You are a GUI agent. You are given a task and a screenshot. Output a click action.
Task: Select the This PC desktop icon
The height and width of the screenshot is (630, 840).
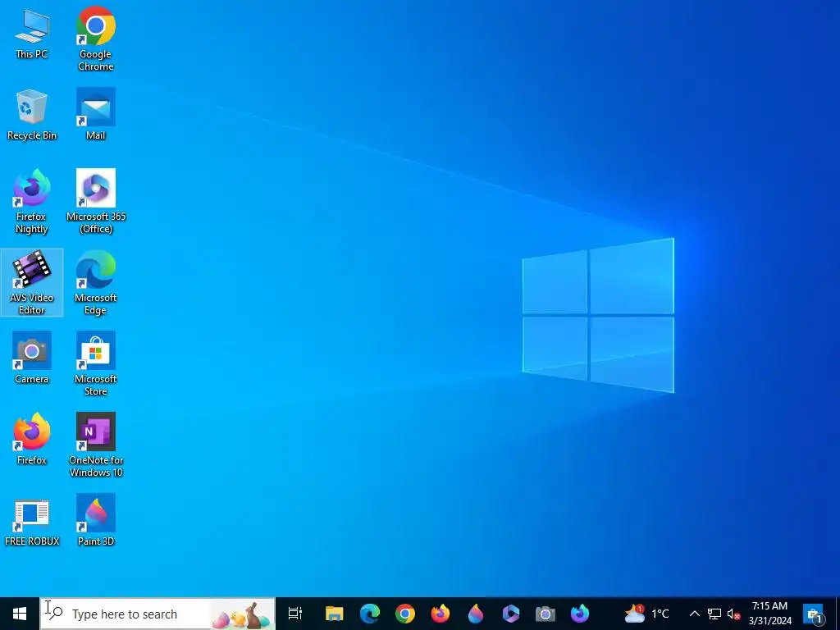(x=32, y=34)
